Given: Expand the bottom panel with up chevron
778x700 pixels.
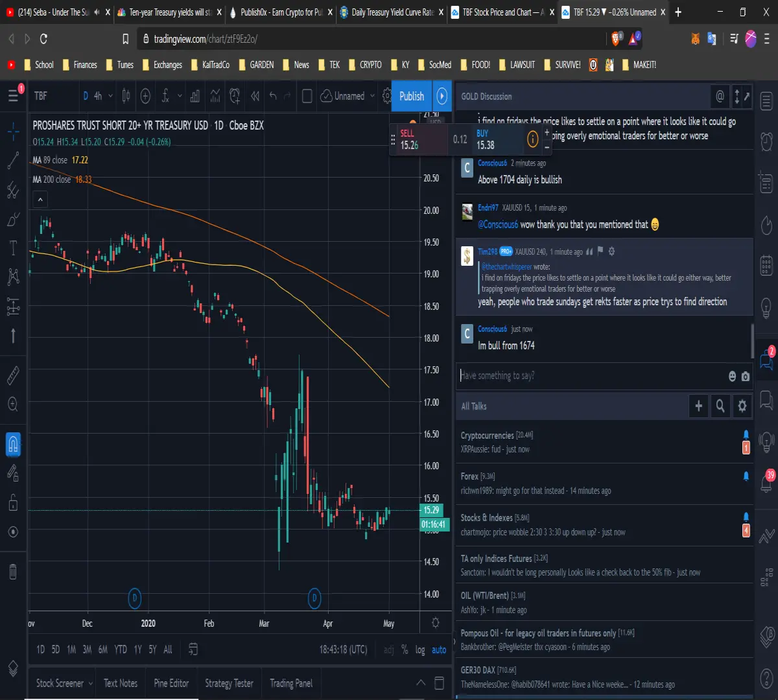Looking at the screenshot, I should pos(421,682).
